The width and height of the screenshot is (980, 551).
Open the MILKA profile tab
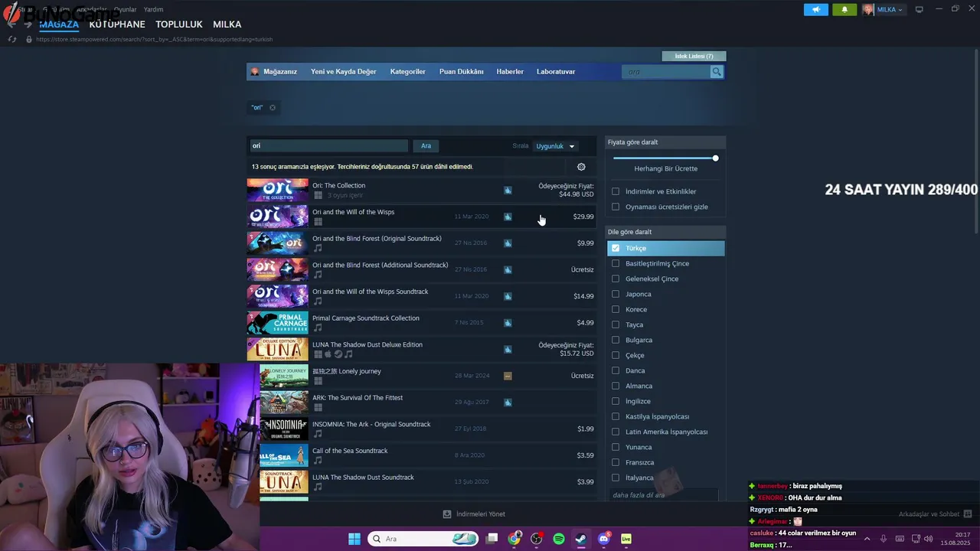(x=227, y=24)
